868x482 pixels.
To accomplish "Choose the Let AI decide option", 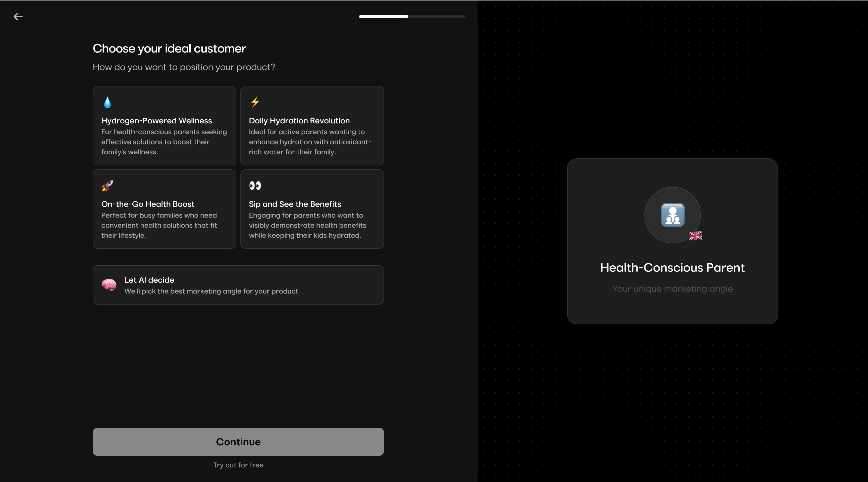I will (238, 285).
